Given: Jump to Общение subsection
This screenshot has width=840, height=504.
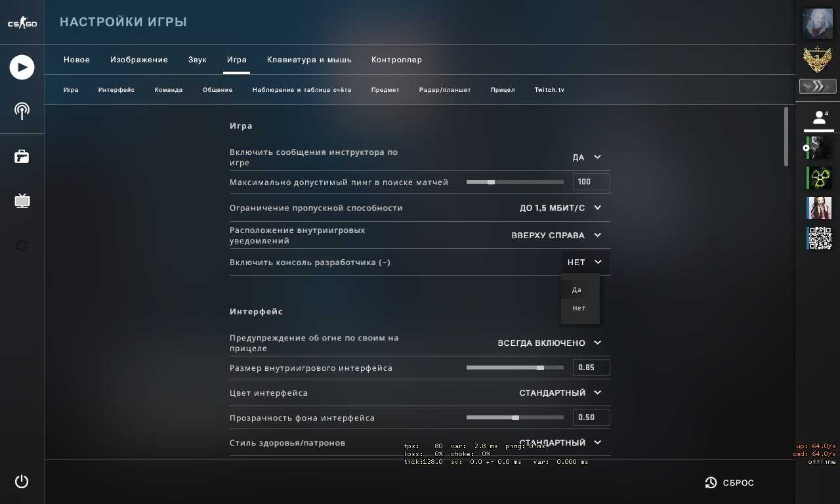Looking at the screenshot, I should (218, 90).
